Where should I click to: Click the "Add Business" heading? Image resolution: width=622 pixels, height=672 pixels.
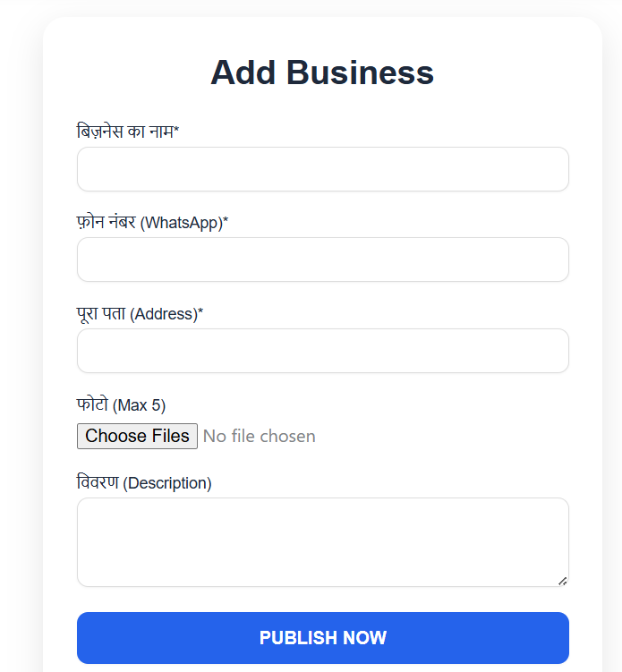coord(322,72)
